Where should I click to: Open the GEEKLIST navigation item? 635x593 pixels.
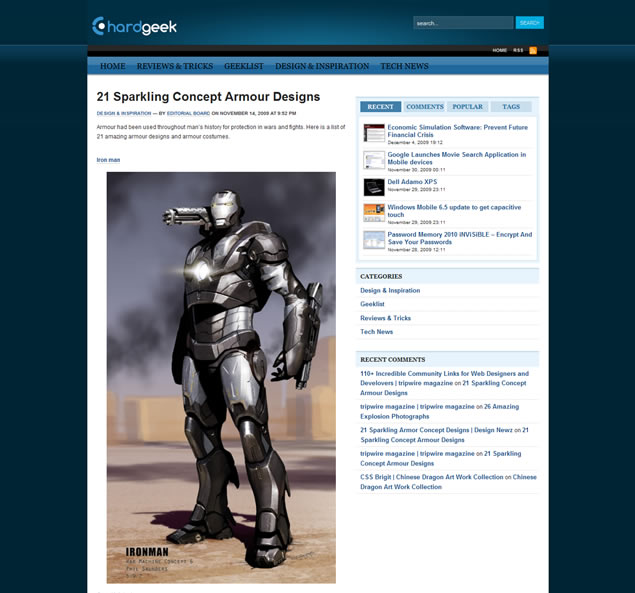click(x=244, y=66)
